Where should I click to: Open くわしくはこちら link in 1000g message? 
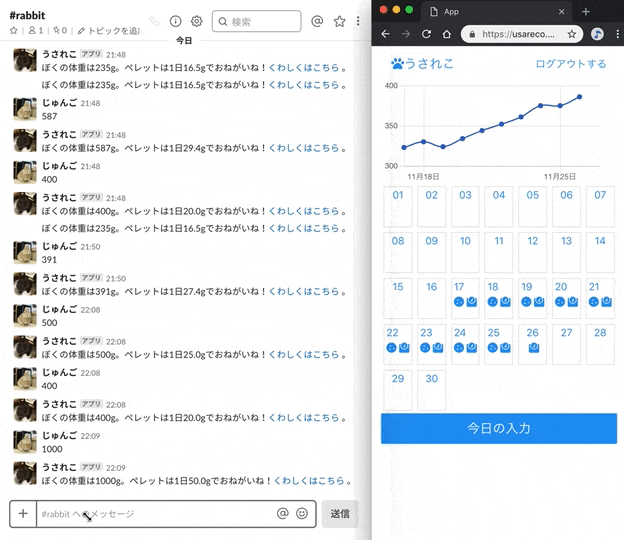point(309,481)
